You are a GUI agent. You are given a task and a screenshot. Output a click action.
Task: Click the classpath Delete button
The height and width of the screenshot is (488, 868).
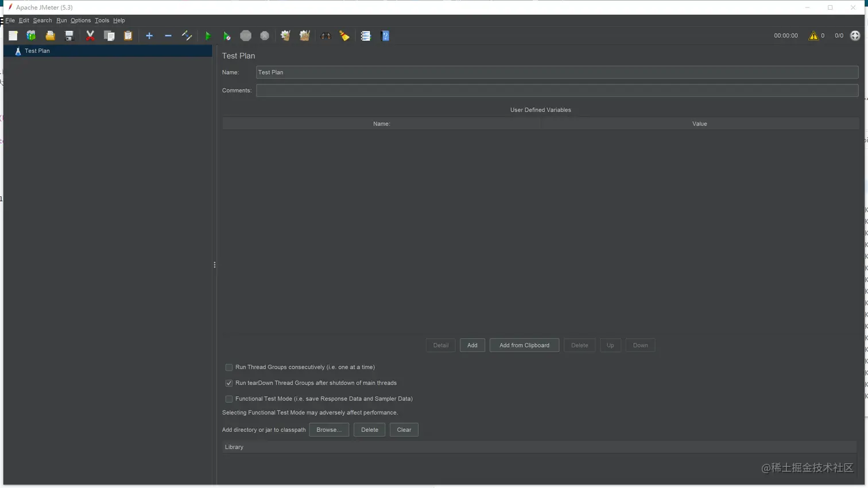click(x=370, y=429)
